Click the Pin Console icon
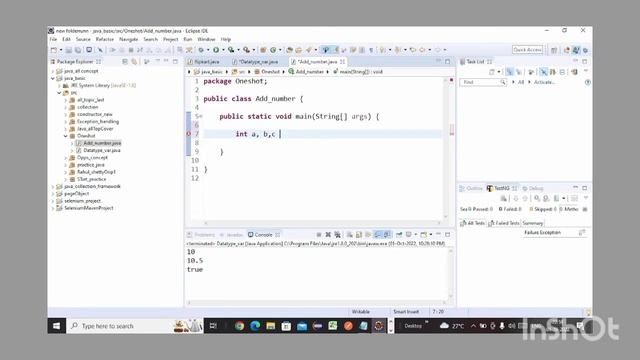Screen dimensions: 640x360 399,235
